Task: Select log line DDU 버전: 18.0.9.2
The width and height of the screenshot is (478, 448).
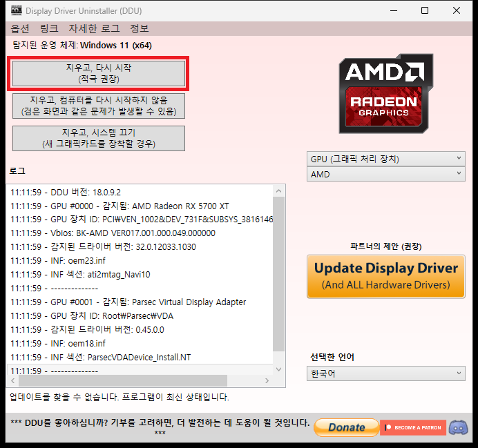Action: pyautogui.click(x=140, y=193)
